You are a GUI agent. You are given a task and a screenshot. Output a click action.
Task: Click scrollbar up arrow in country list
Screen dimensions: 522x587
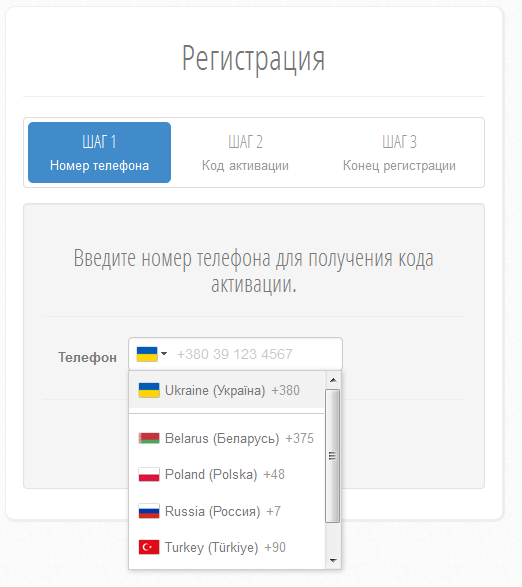(333, 380)
